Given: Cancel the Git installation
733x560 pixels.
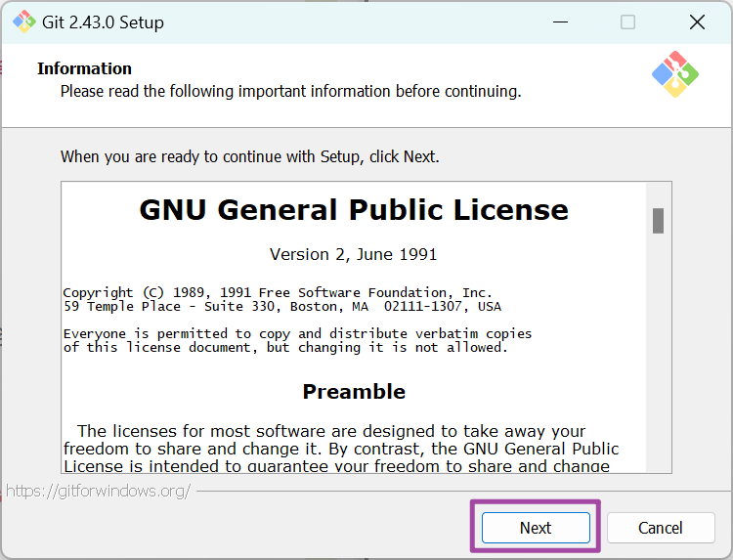Looking at the screenshot, I should (661, 528).
